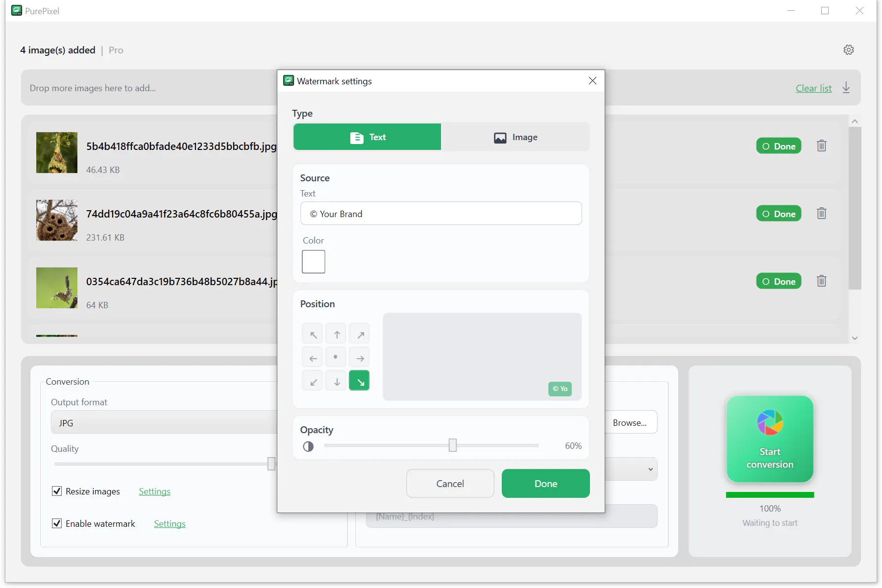This screenshot has height=588, width=882.
Task: Click the '4 image(s) added' text
Action: (x=58, y=50)
